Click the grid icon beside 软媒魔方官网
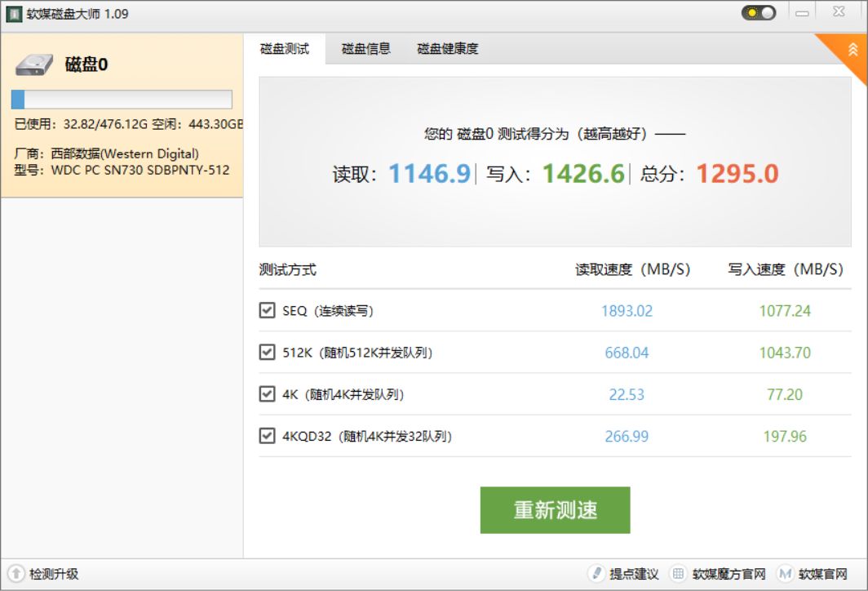 pos(677,574)
